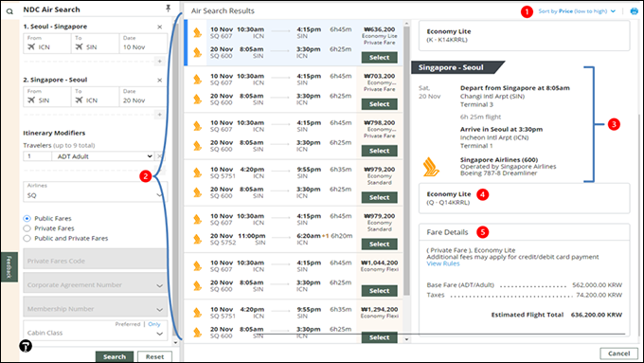The image size is (644, 363).
Task: Click the print icon in results header
Action: [635, 11]
